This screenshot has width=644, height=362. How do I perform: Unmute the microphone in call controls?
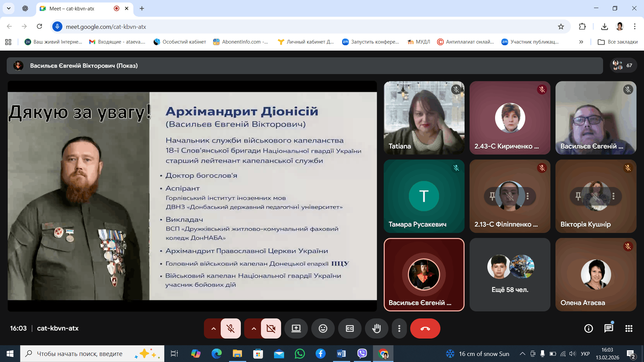(230, 328)
